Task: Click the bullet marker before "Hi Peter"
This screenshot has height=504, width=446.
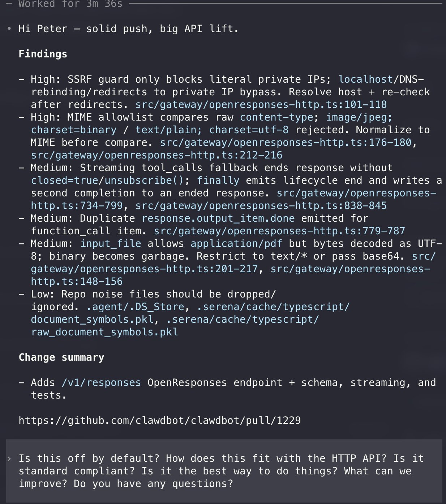Action: 9,29
